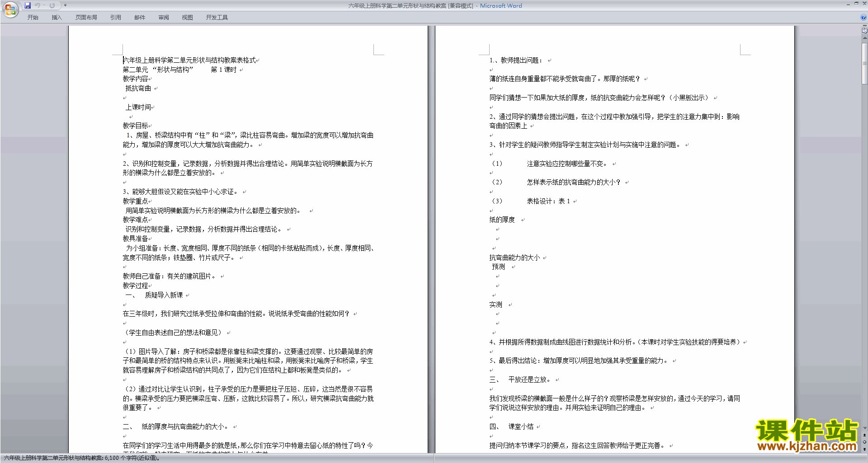868x463 pixels.
Task: Click the line 3、能够大胆假设又能在实验中小心求证。
Action: coord(181,192)
